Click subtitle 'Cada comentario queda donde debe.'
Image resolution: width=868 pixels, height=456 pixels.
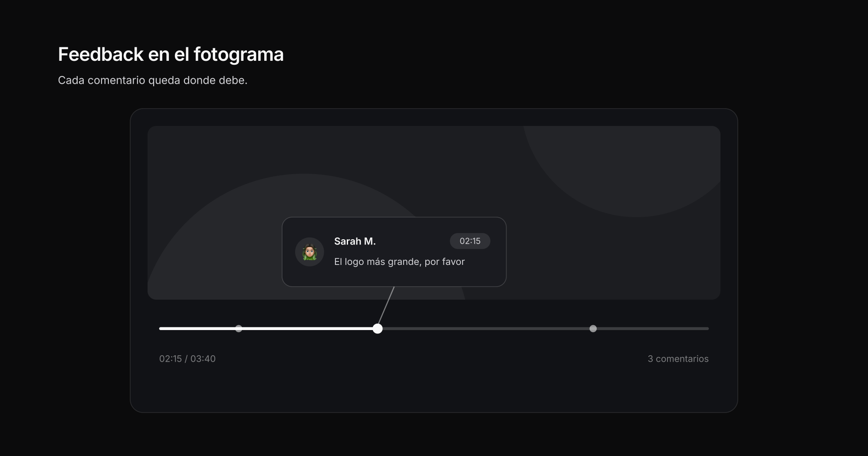pos(153,80)
